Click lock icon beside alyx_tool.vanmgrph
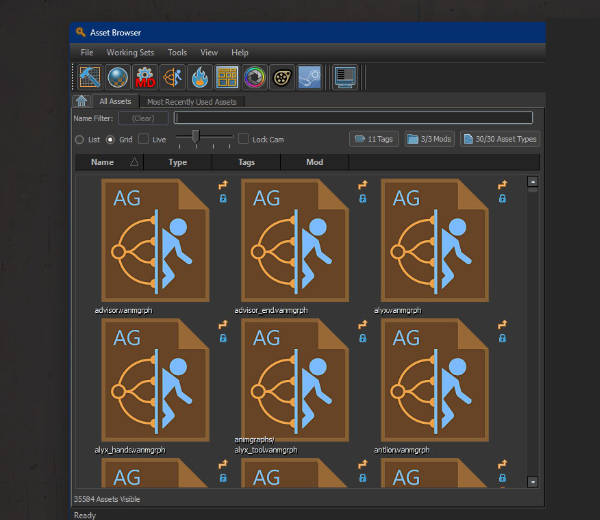 (x=363, y=338)
